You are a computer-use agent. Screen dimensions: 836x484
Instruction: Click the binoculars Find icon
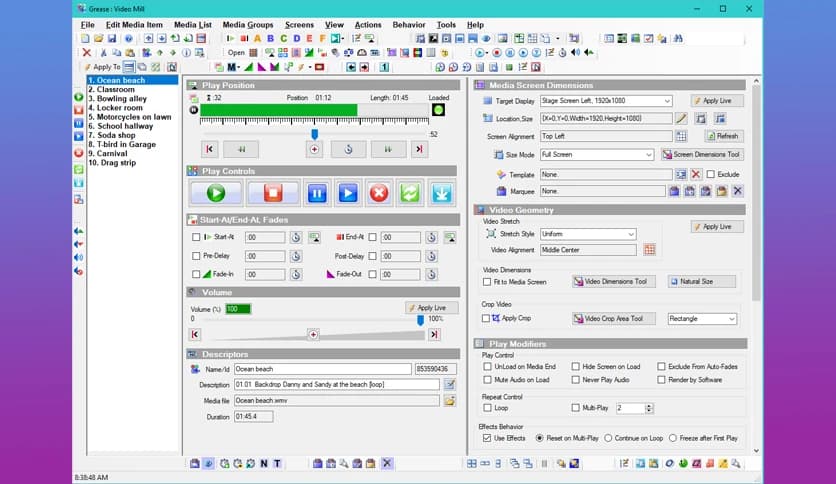678,38
